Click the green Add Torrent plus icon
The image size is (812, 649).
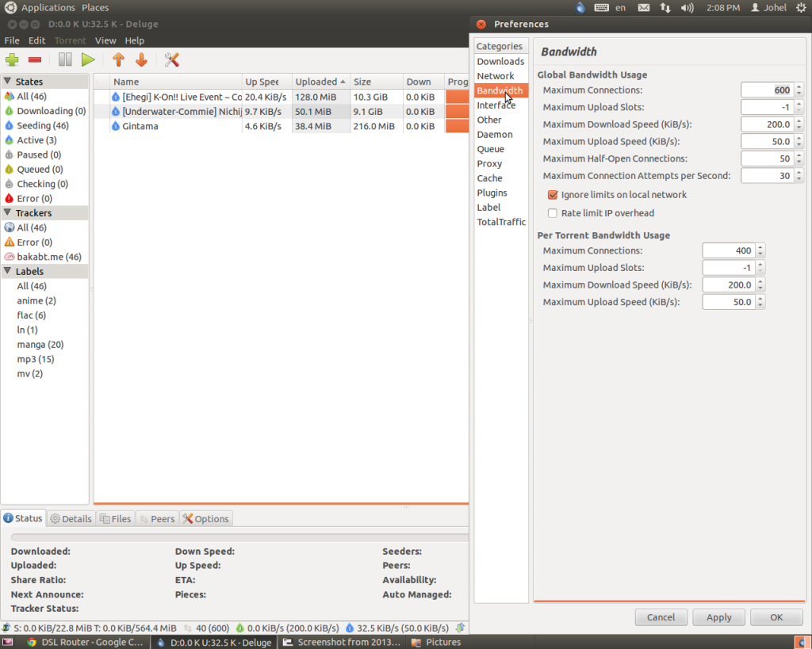[x=12, y=59]
